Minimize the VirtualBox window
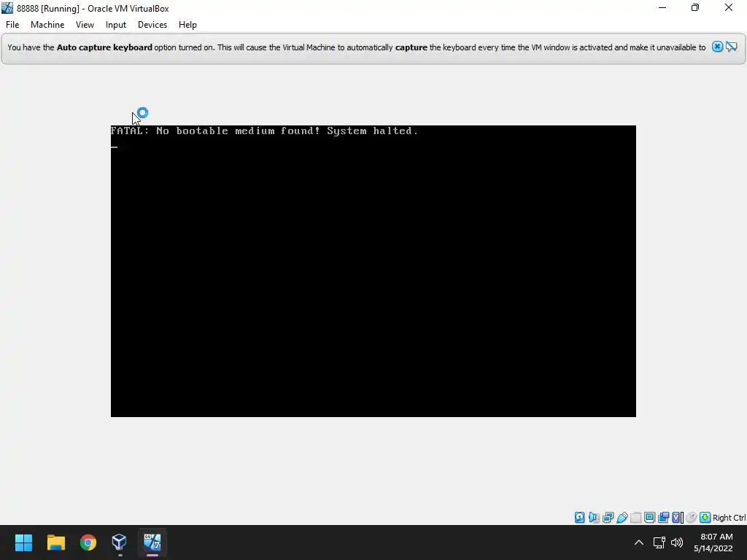Screen dimensions: 747x560 (662, 7)
